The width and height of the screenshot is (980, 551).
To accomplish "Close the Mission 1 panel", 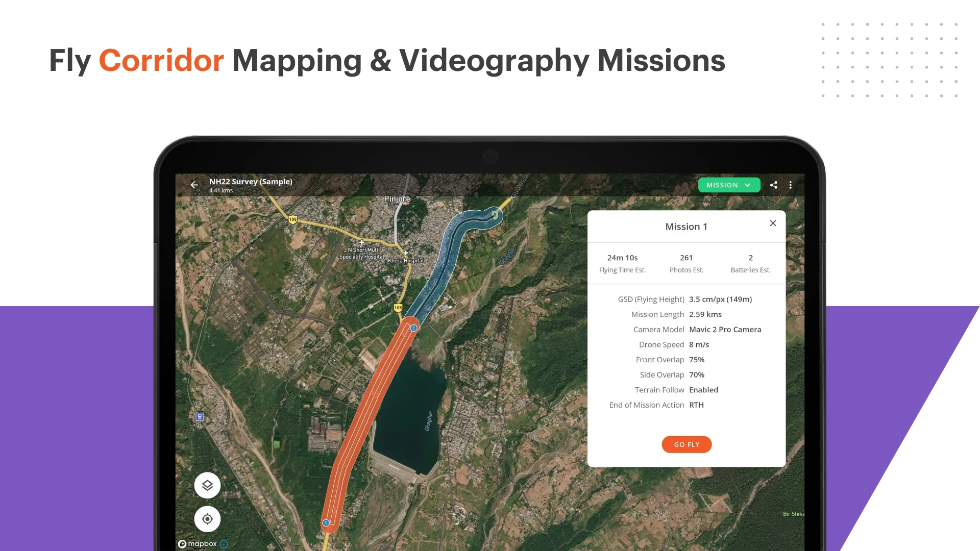I will tap(773, 223).
